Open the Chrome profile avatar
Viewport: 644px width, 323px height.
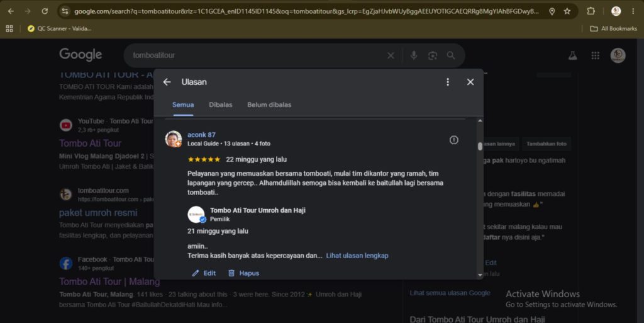(616, 11)
